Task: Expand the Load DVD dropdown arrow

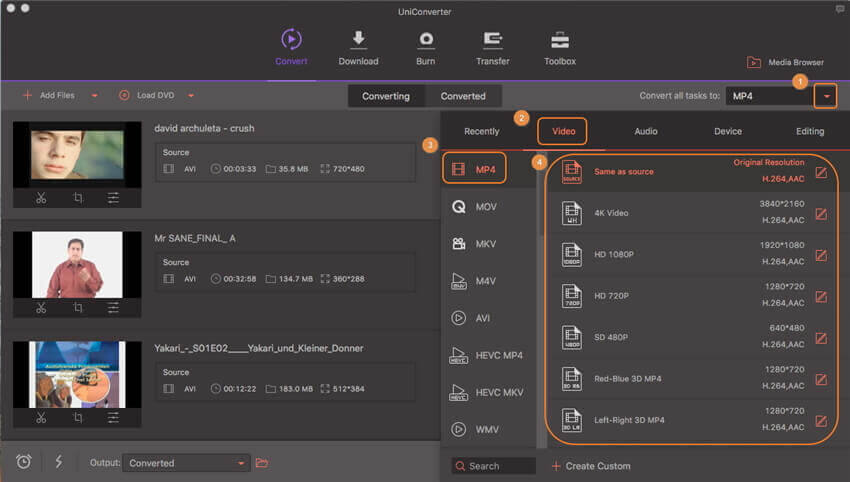Action: (191, 96)
